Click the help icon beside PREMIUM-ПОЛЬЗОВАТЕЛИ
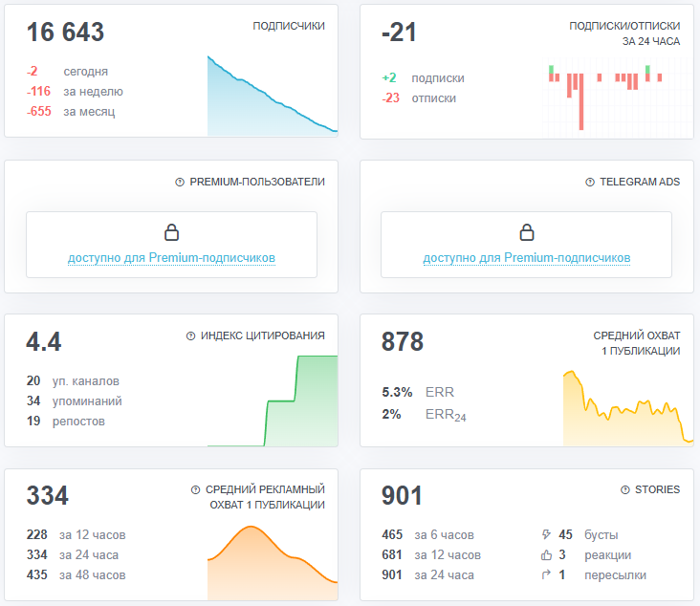 pyautogui.click(x=179, y=183)
